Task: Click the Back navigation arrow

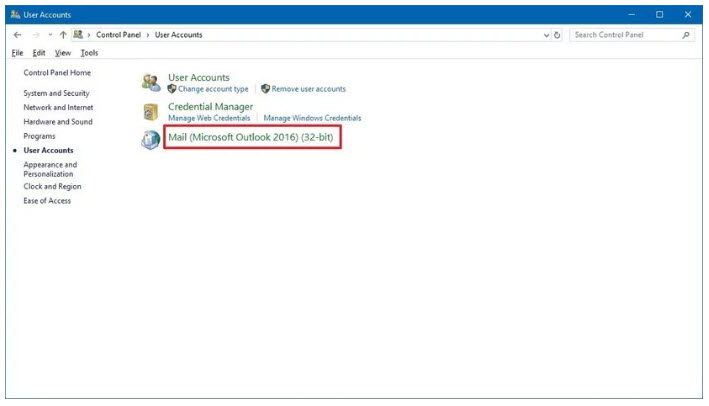Action: (x=17, y=35)
